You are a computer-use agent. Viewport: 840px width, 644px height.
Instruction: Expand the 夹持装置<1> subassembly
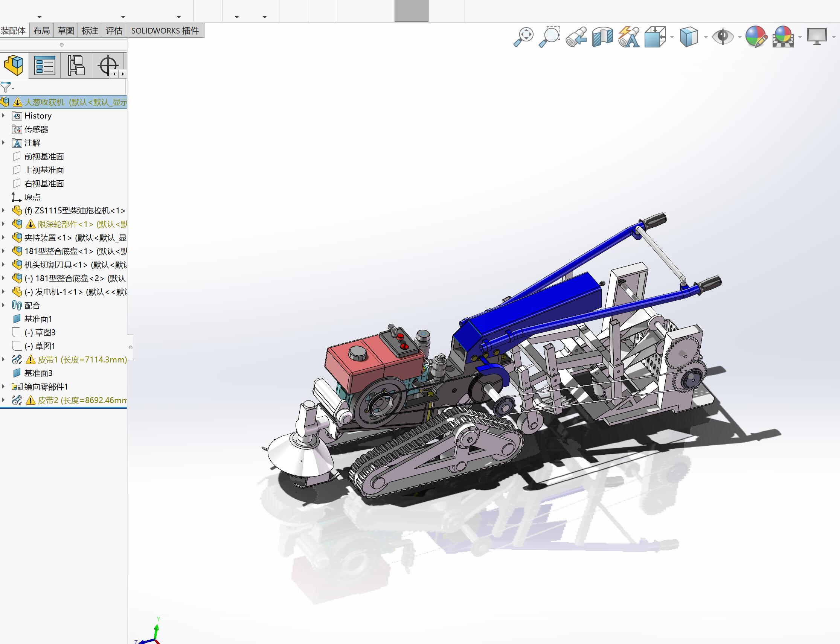(x=3, y=238)
